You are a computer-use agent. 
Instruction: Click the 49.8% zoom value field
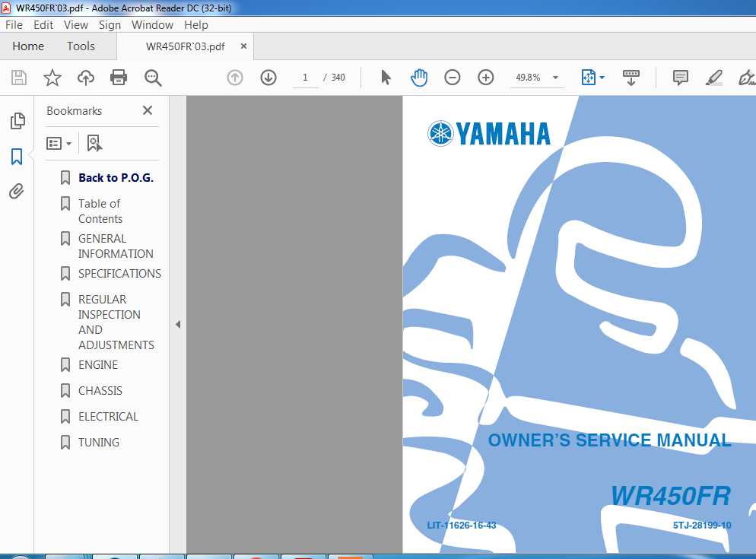529,78
